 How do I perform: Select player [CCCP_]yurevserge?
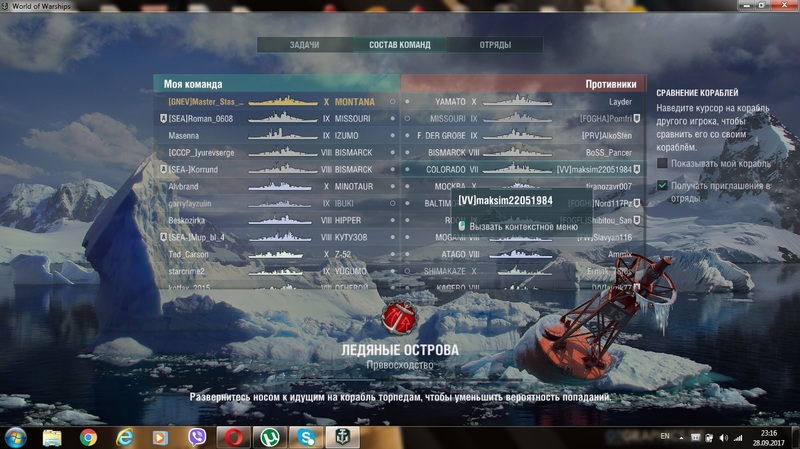pyautogui.click(x=202, y=152)
